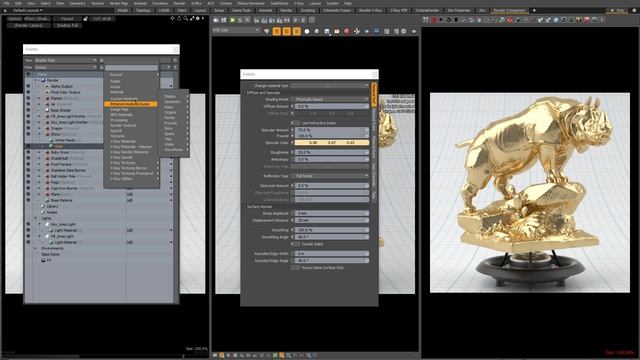Screen dimensions: 640x360
Task: Click the lock icon next to Paused
Action: (85, 19)
